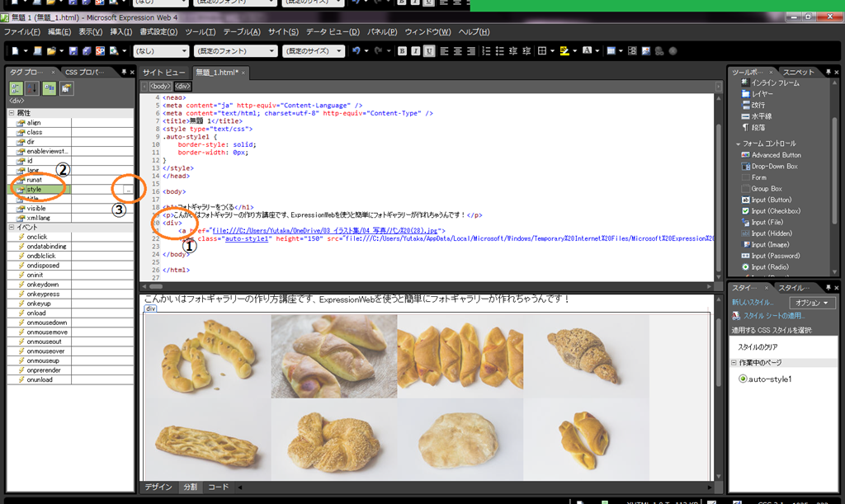The width and height of the screenshot is (845, 504).
Task: Show categorized view in tag properties
Action: (17, 88)
